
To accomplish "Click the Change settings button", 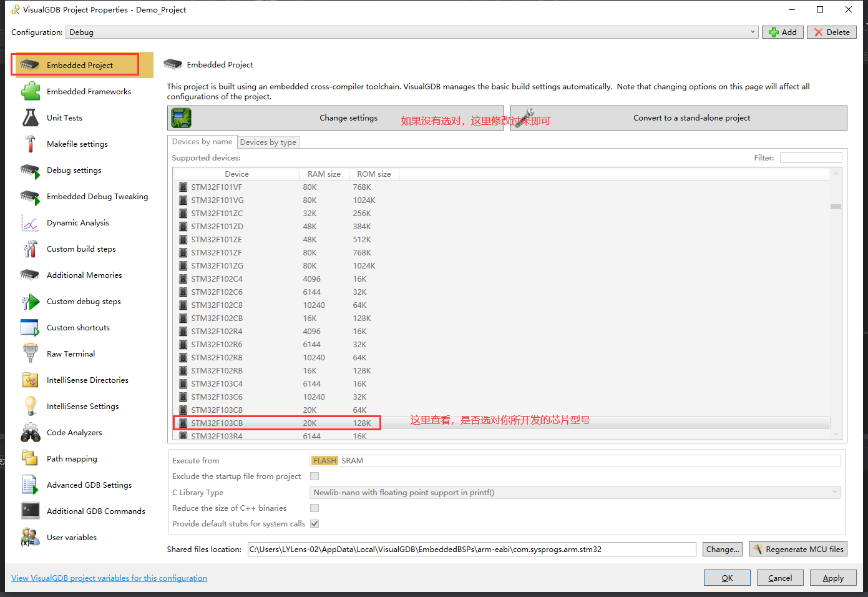I will point(336,118).
